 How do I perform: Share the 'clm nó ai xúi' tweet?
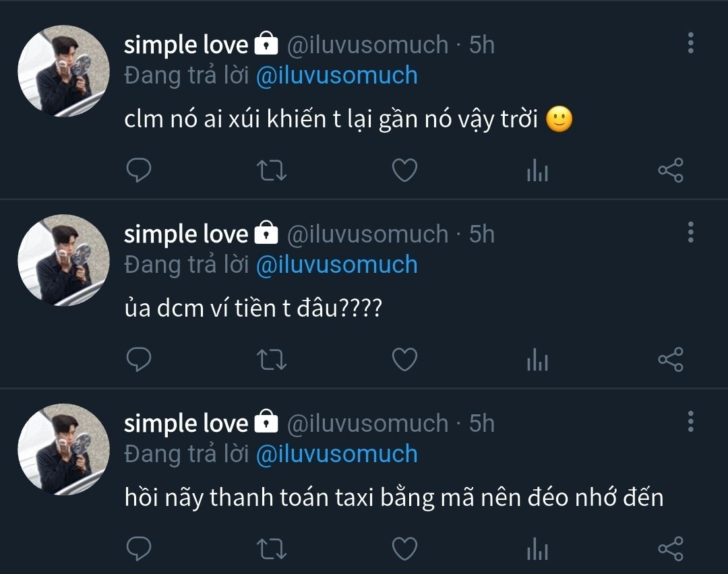click(670, 171)
